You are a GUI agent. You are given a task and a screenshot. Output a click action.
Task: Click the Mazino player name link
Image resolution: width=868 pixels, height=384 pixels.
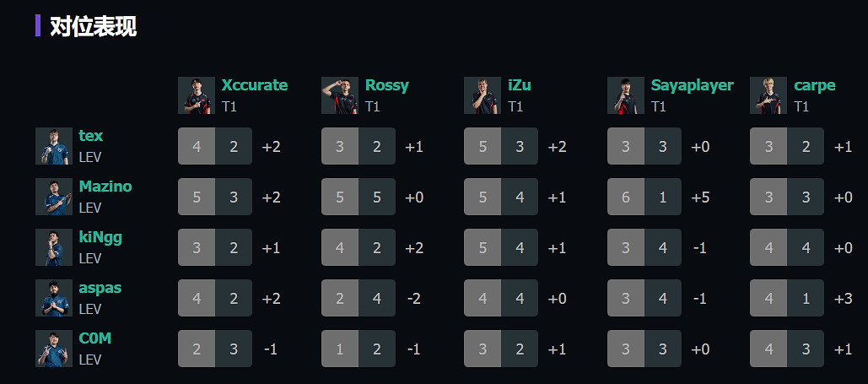point(105,187)
